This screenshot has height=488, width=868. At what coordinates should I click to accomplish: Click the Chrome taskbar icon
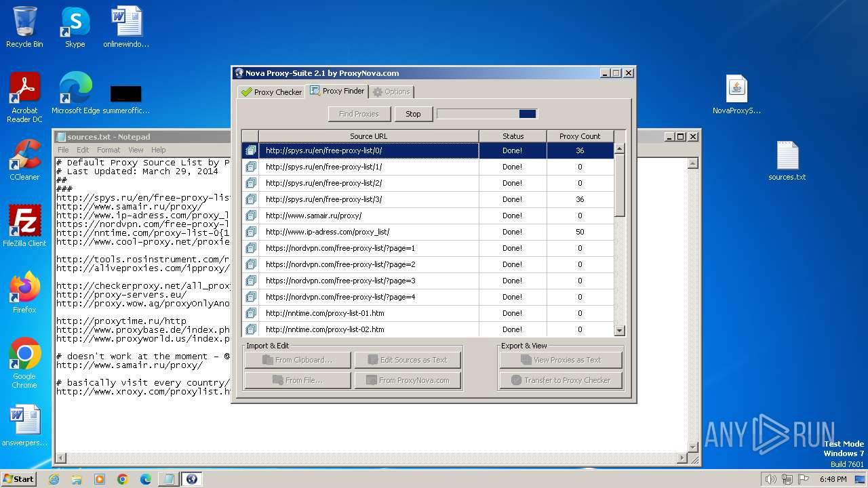point(123,479)
